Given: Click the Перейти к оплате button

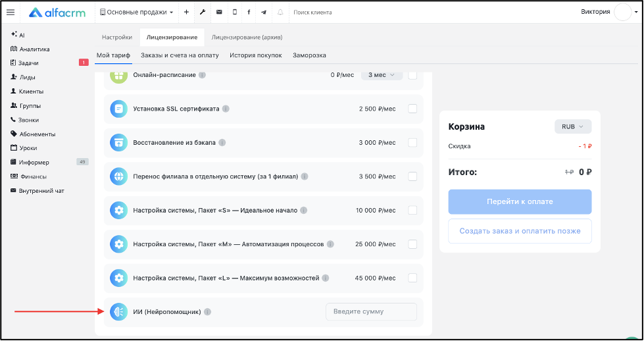Looking at the screenshot, I should 520,201.
